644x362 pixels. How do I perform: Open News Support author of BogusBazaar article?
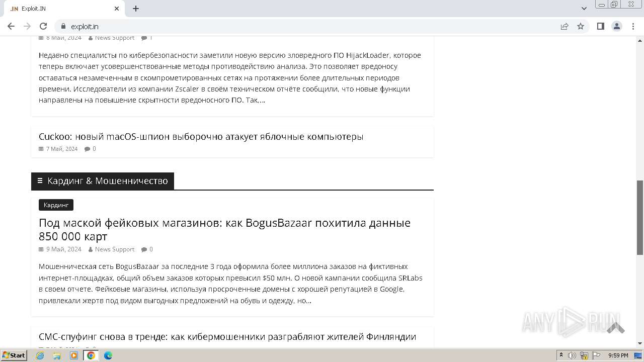(x=115, y=249)
